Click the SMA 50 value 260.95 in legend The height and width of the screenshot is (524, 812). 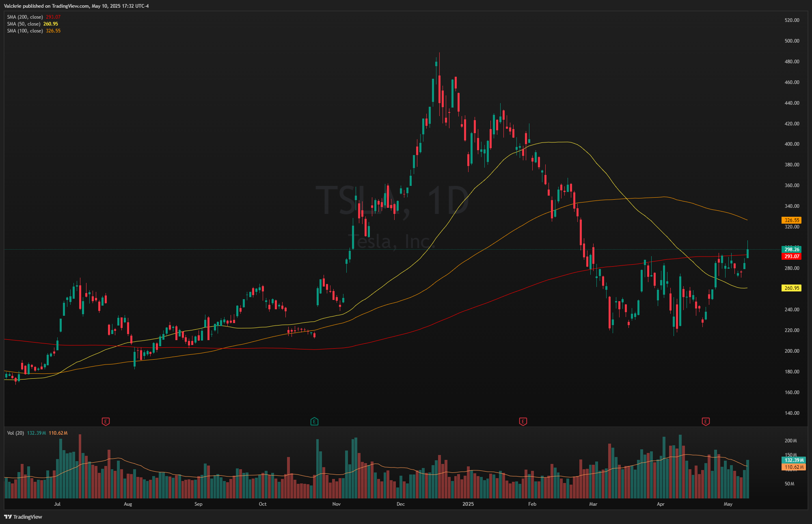pos(51,24)
